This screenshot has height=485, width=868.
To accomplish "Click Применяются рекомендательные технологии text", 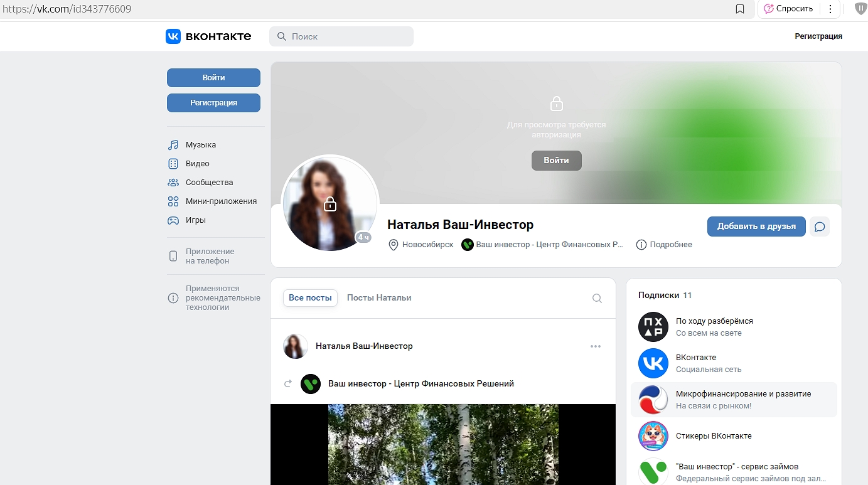I will click(223, 298).
